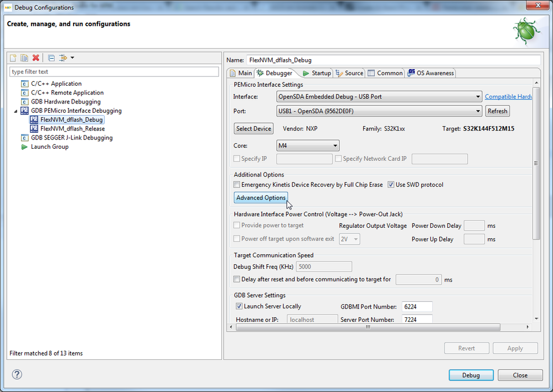This screenshot has width=553, height=392.
Task: Switch to the Startup tab
Action: (317, 73)
